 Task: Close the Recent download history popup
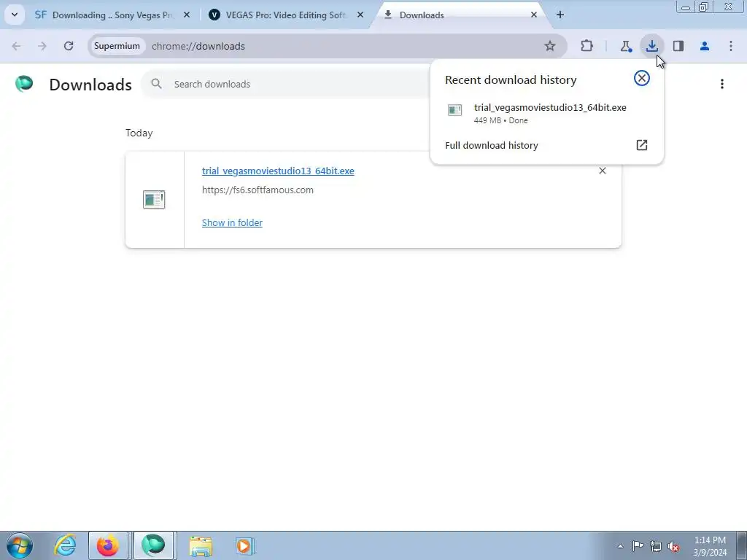point(642,78)
